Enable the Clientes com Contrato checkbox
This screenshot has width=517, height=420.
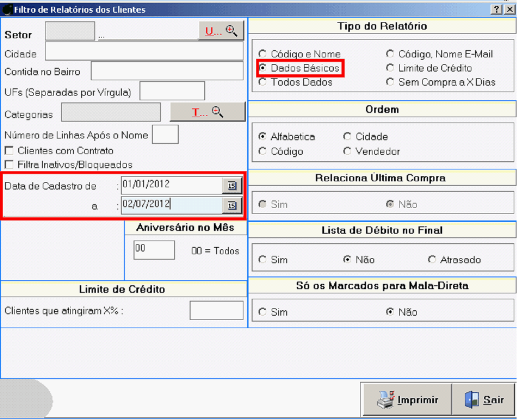(9, 151)
